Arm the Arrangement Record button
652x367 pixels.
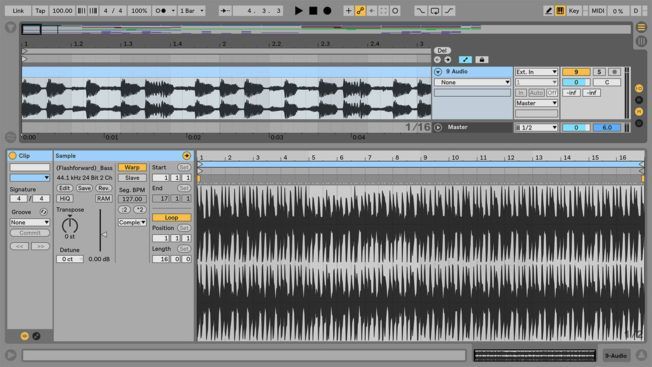[x=327, y=11]
